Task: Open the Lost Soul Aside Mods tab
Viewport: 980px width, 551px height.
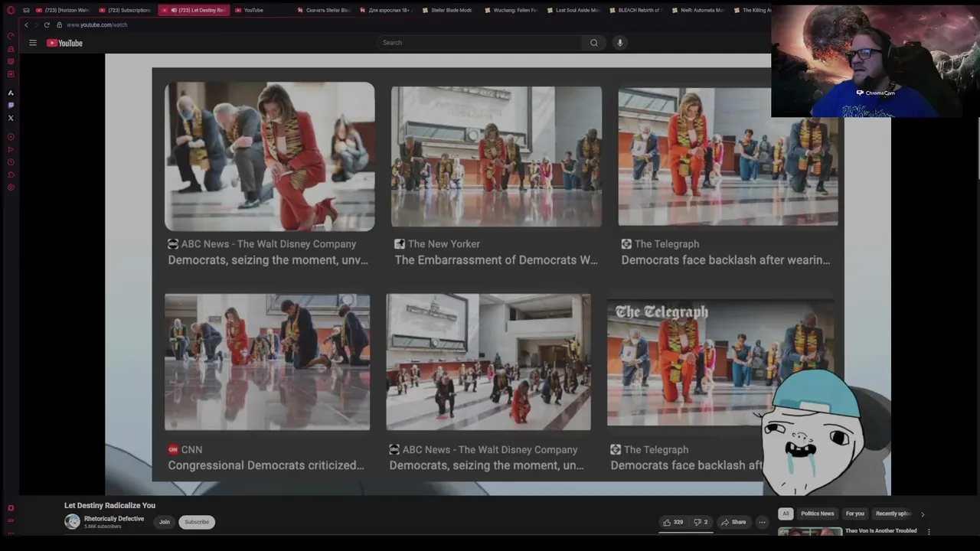Action: click(x=573, y=10)
